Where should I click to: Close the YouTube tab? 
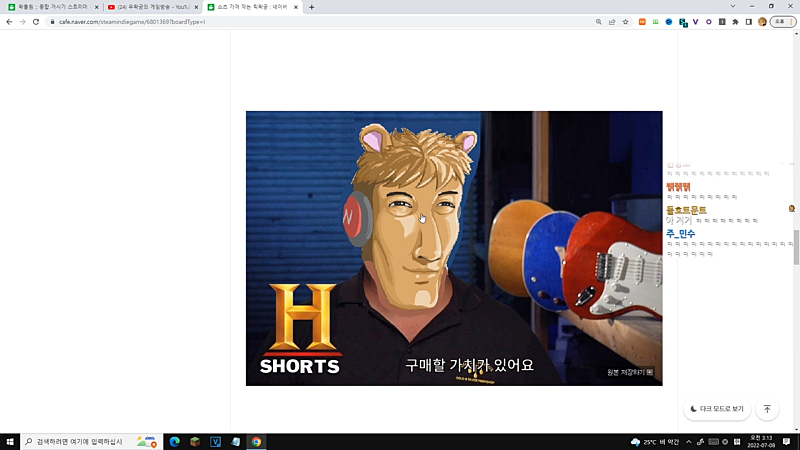(196, 7)
